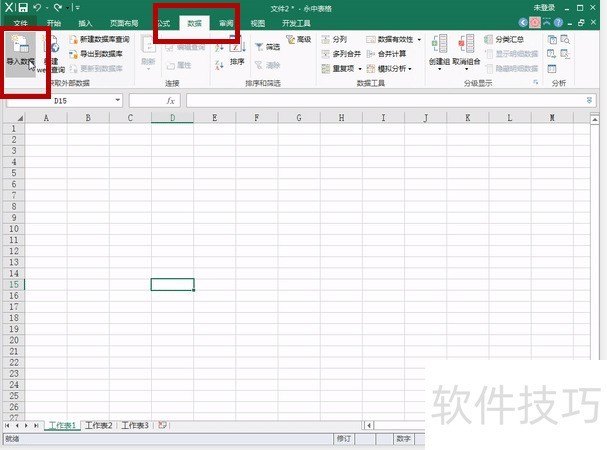607x450 pixels.
Task: Expand the formula bar with its right-edge arrow
Action: pyautogui.click(x=589, y=100)
